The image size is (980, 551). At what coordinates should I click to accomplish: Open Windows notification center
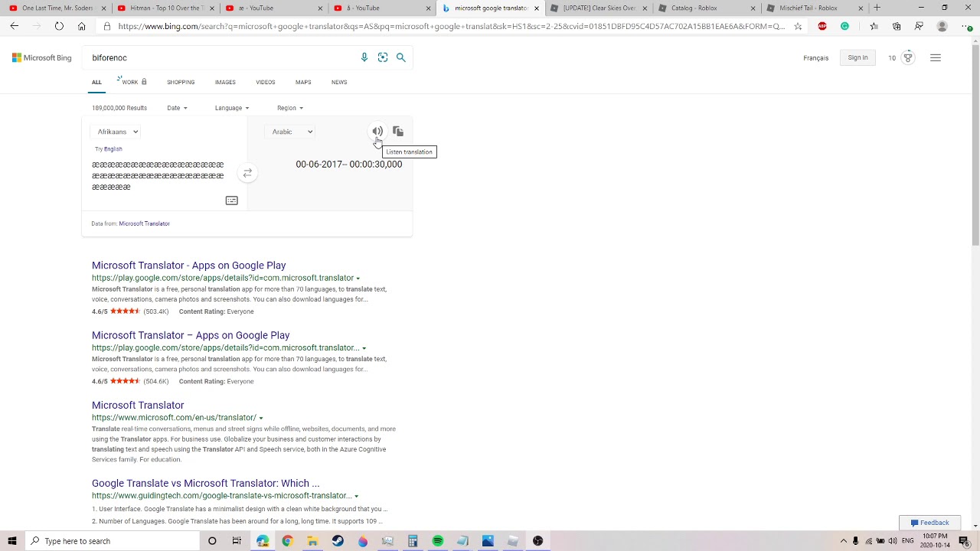click(x=964, y=541)
